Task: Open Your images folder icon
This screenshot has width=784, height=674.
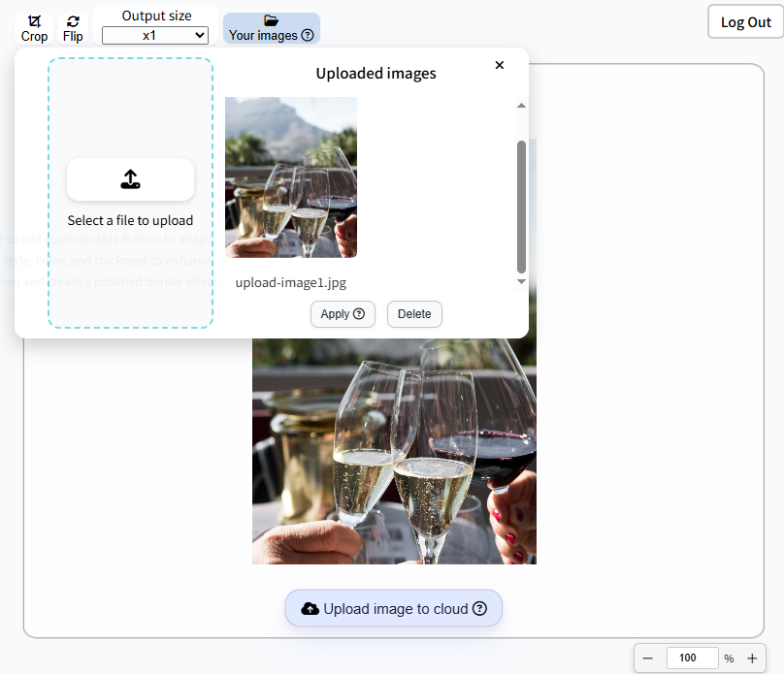Action: (x=271, y=20)
